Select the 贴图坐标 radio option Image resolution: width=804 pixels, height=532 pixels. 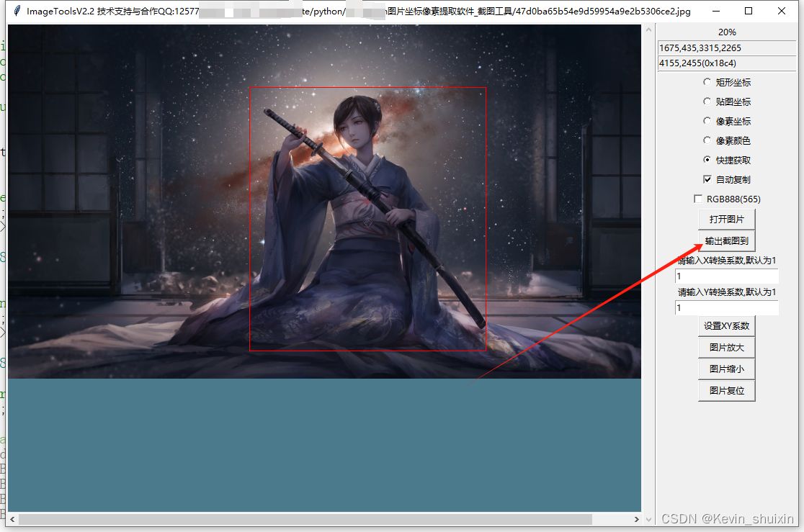pos(727,102)
